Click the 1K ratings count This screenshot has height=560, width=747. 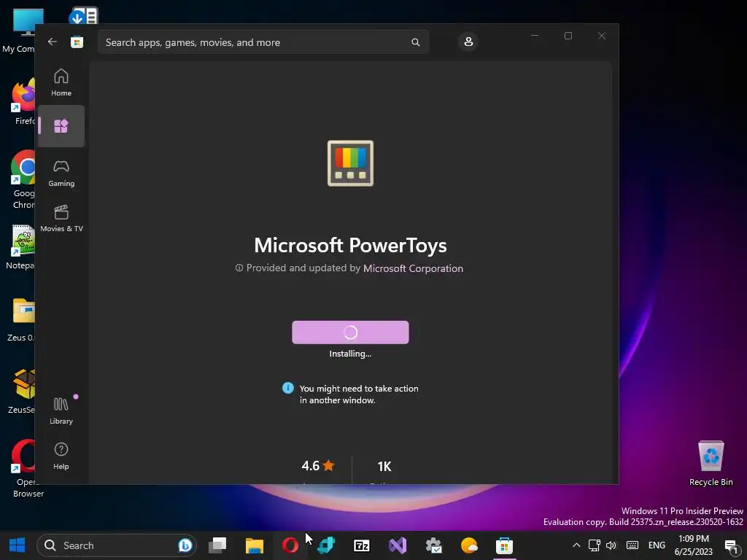pos(384,466)
